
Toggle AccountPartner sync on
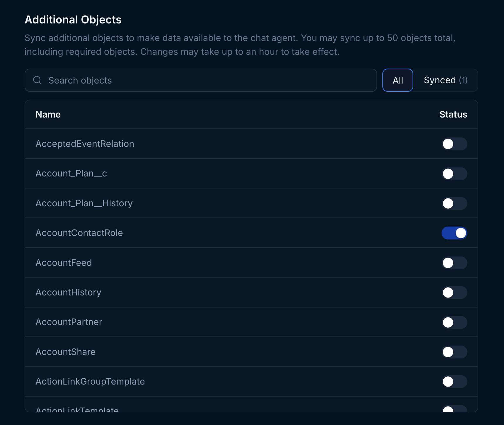pos(454,322)
